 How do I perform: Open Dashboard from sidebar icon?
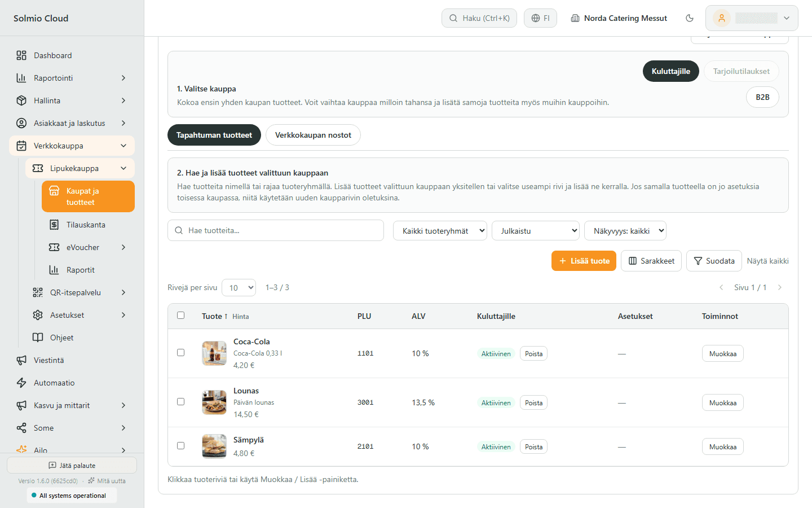[21, 55]
